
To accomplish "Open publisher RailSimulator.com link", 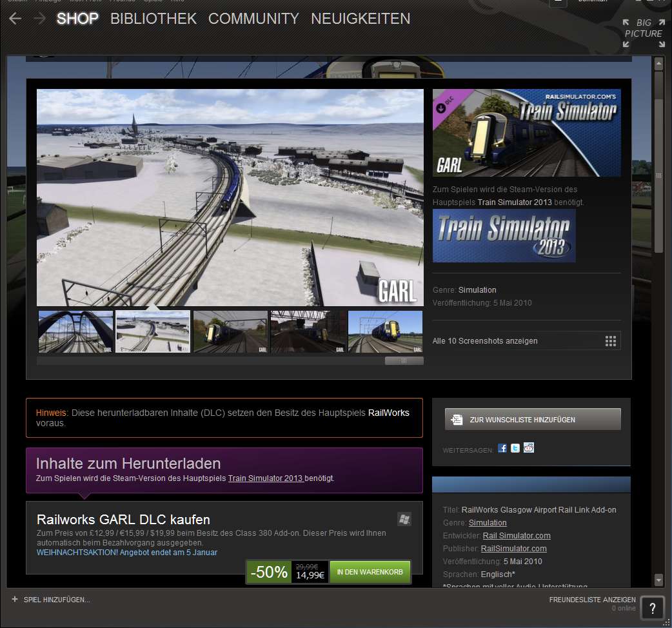I will [x=513, y=548].
